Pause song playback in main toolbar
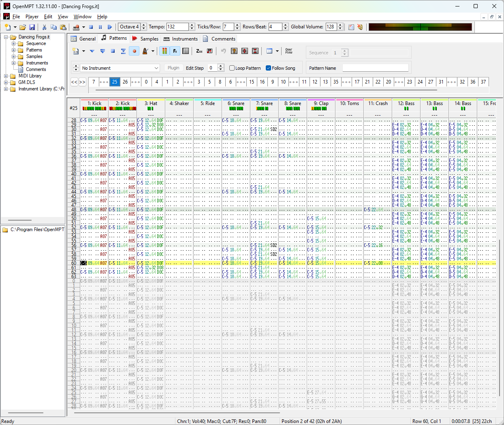Screen dimensions: 504x425 pyautogui.click(x=100, y=27)
